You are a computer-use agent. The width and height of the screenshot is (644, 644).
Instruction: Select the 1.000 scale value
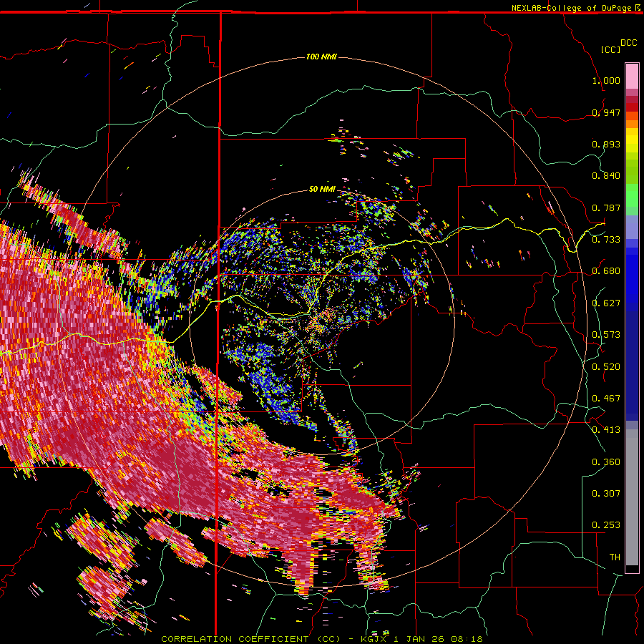pyautogui.click(x=606, y=80)
